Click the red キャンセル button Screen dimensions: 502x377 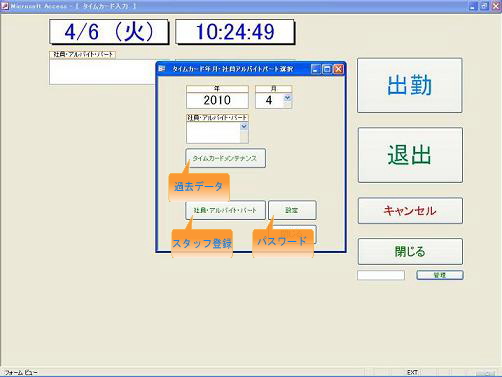[x=410, y=211]
